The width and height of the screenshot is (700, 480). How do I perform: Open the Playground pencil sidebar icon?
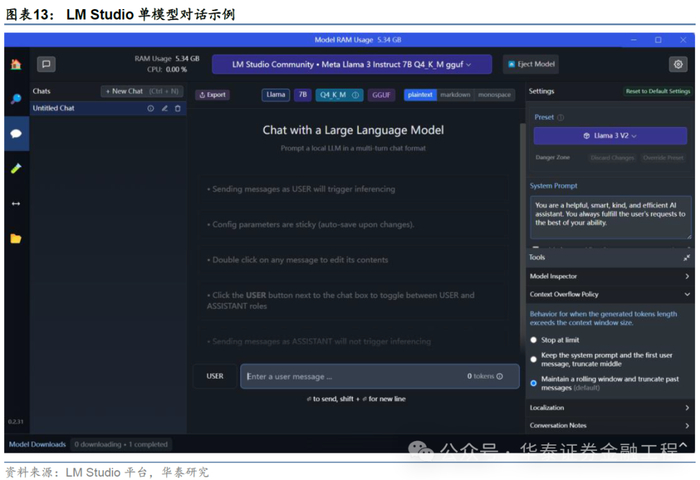point(16,168)
